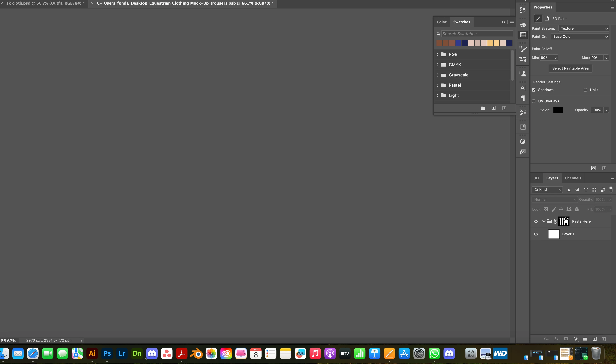Open the Clone Source panel icon

pyautogui.click(x=523, y=73)
